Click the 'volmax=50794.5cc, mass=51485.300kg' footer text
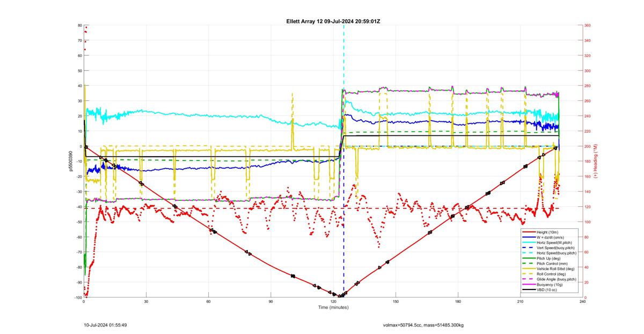Image resolution: width=644 pixels, height=334 pixels. [423, 325]
